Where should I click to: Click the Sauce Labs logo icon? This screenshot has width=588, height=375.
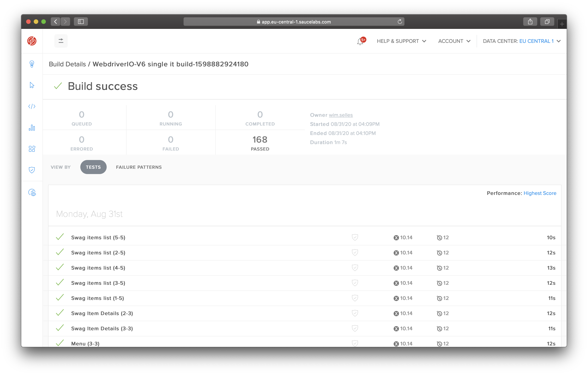pyautogui.click(x=32, y=41)
